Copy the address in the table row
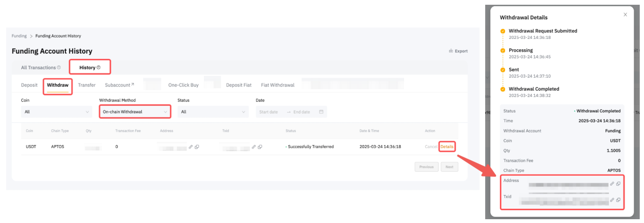The image size is (644, 223). point(197,147)
